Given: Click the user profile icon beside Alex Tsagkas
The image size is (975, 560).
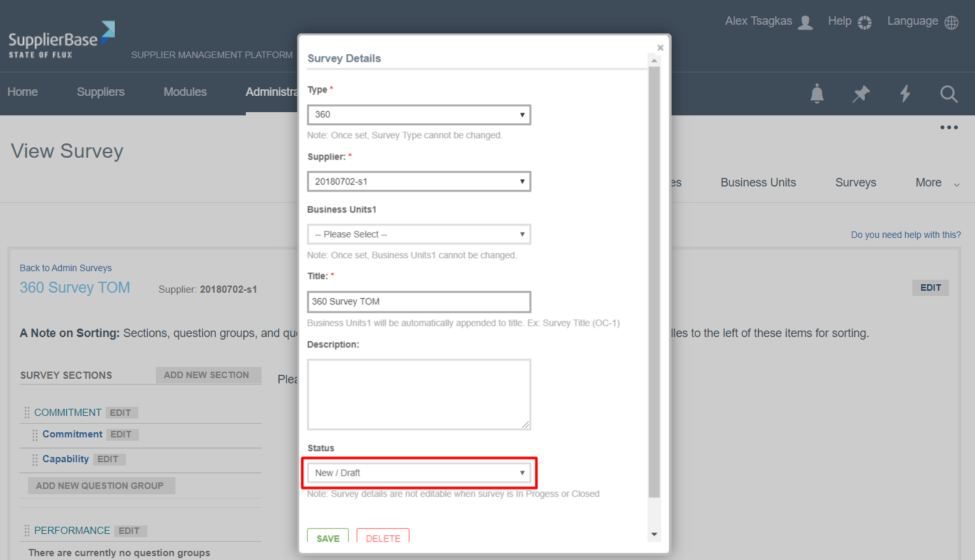Looking at the screenshot, I should [805, 22].
